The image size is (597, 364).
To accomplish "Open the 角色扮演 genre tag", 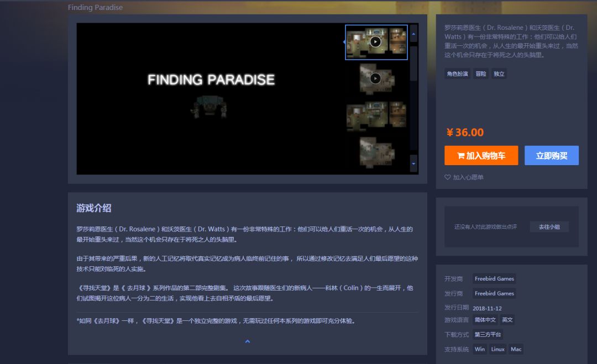I will click(457, 74).
